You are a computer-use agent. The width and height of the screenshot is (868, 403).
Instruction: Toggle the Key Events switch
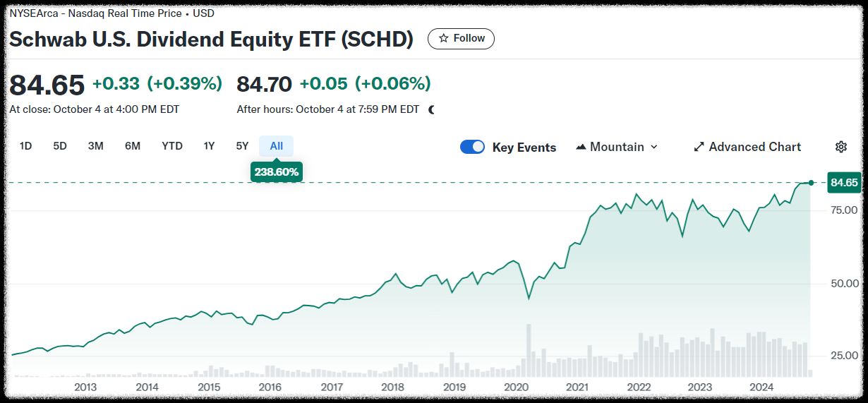point(472,147)
